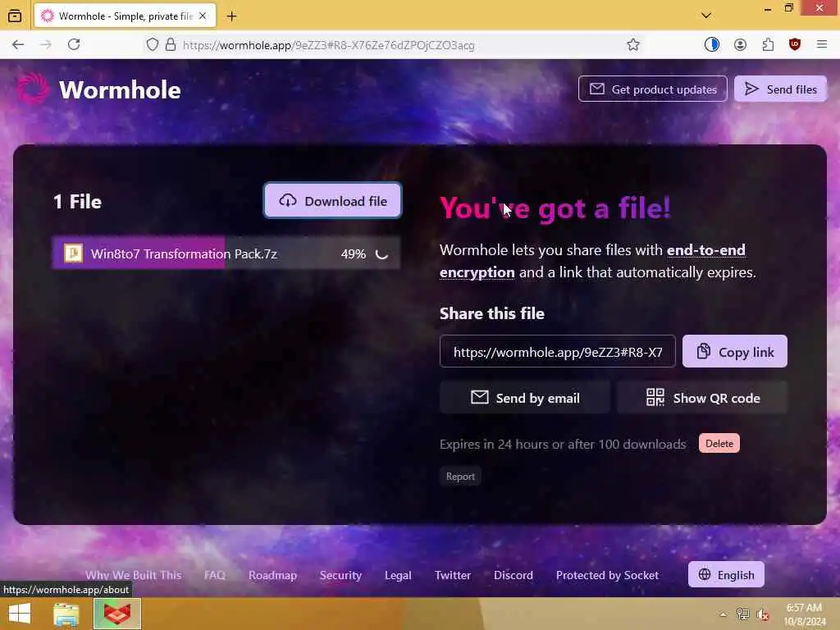Open the Firefox hamburger menu
Image resolution: width=840 pixels, height=630 pixels.
pos(822,44)
